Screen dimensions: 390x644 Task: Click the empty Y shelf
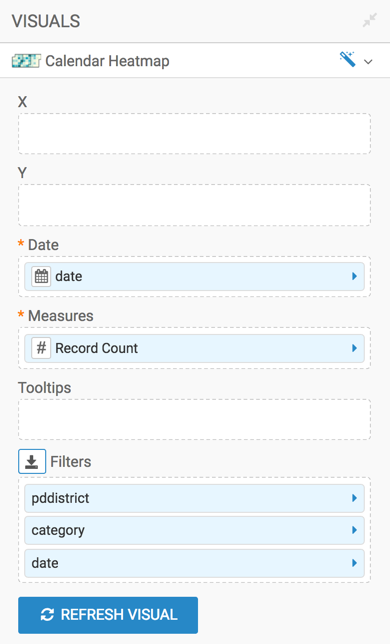(195, 205)
